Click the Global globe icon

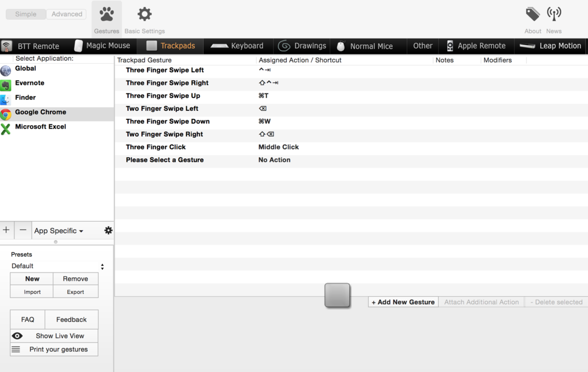click(x=6, y=71)
